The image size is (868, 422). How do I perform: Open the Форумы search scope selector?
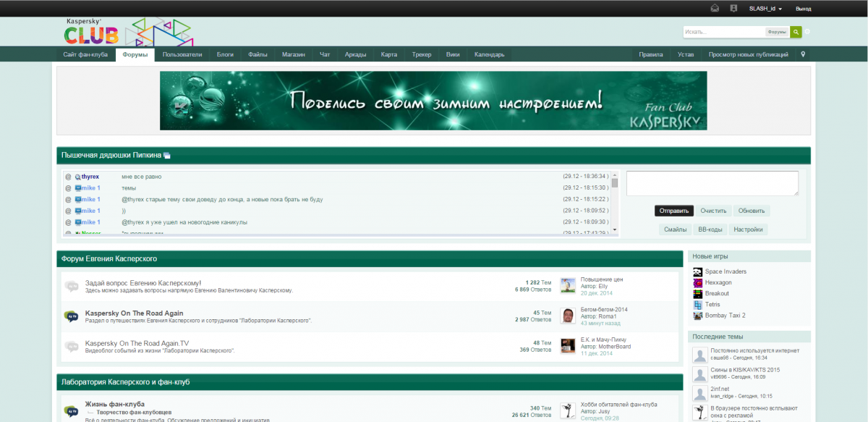777,32
